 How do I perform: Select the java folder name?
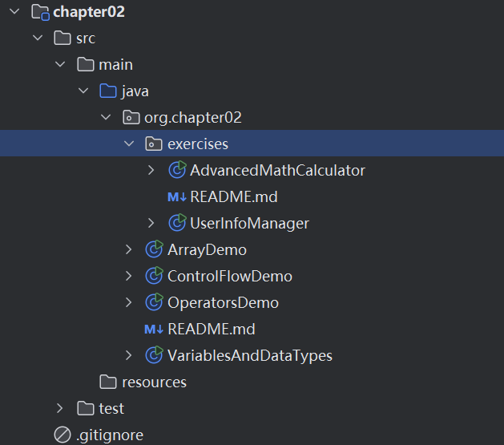pos(135,91)
